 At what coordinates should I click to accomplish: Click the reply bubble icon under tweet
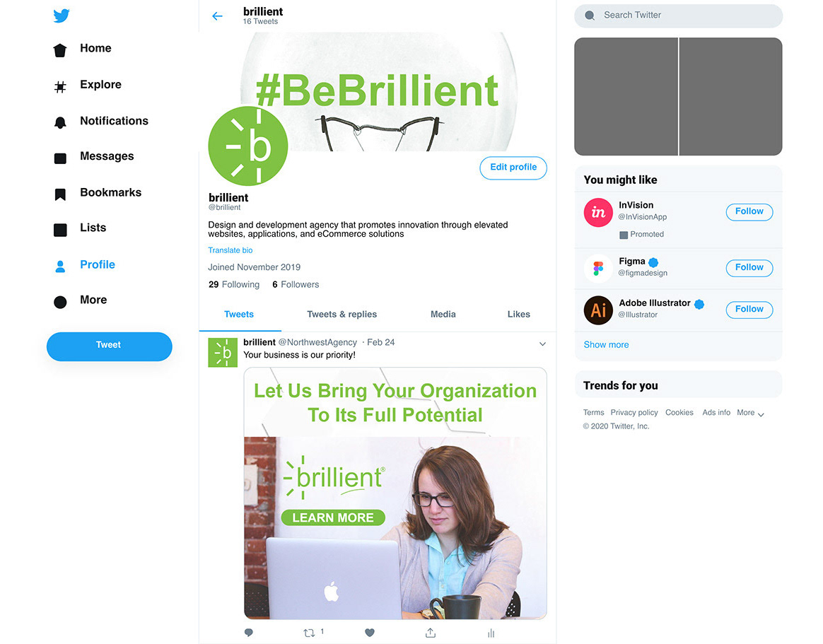[249, 633]
